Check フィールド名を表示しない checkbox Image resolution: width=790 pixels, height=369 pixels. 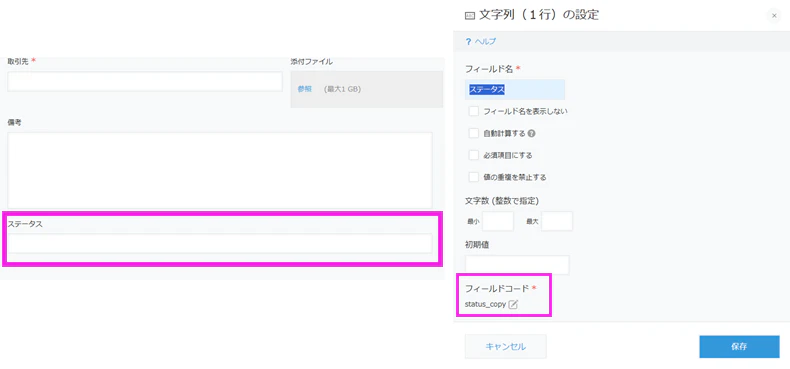(x=473, y=111)
